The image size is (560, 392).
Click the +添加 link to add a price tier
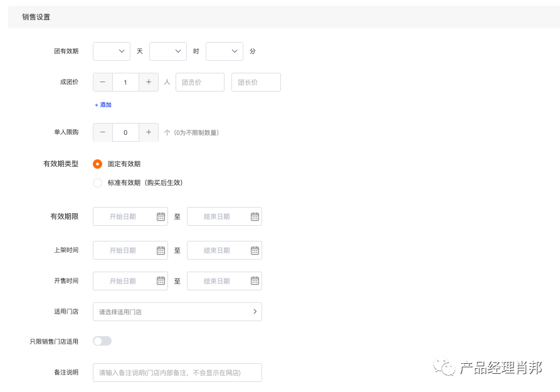[102, 105]
